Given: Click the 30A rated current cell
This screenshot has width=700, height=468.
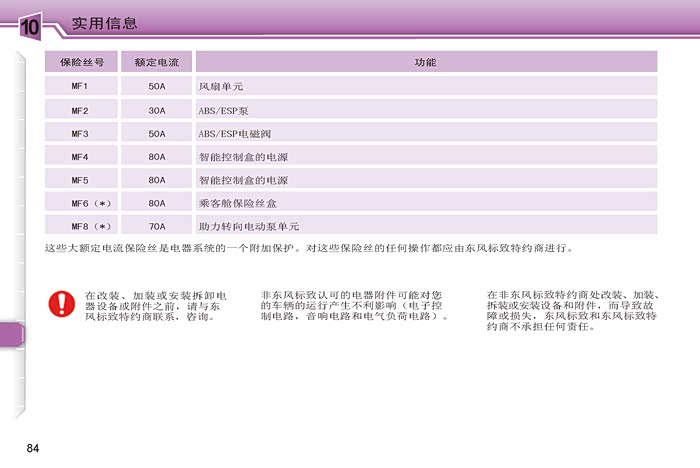Looking at the screenshot, I should [156, 110].
